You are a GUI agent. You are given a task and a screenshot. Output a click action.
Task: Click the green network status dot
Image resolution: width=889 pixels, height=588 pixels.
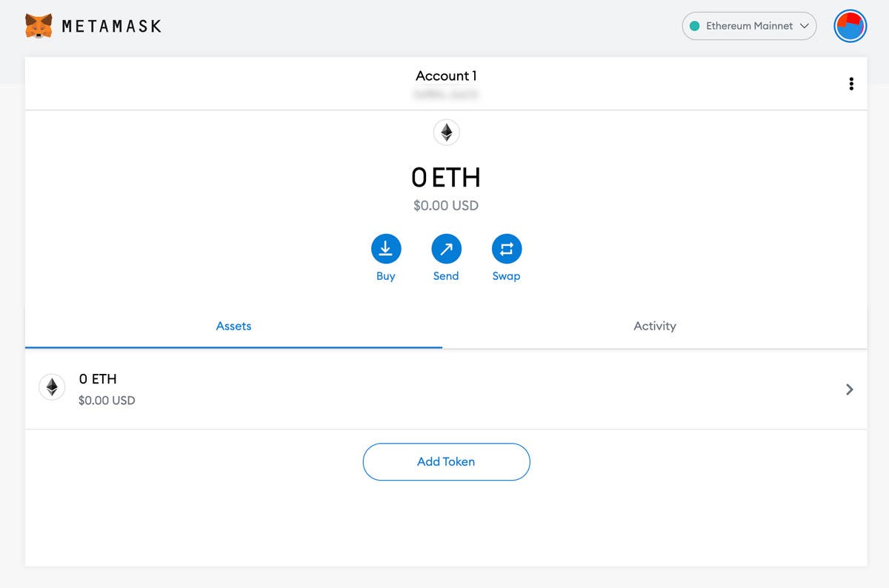click(x=695, y=26)
